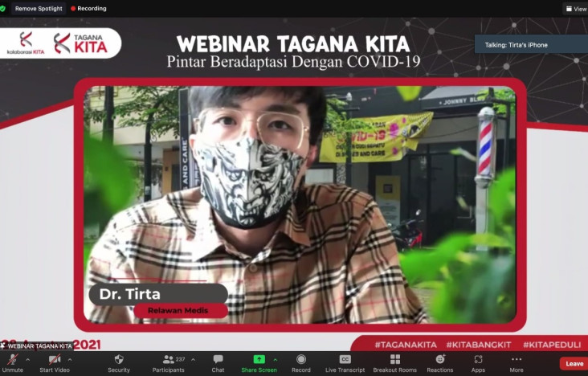Open the More options menu
588x376 pixels.
pyautogui.click(x=517, y=363)
